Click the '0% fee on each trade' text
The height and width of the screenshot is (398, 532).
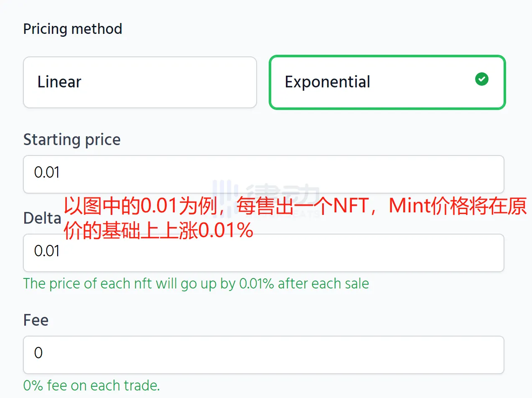tap(91, 385)
